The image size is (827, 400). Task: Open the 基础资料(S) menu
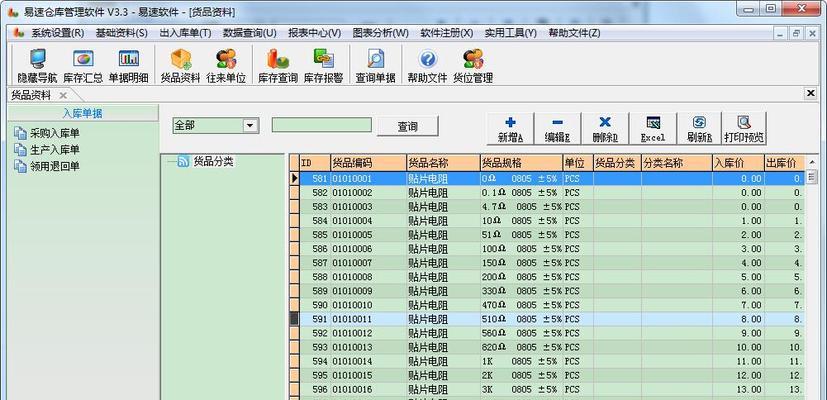[x=121, y=33]
